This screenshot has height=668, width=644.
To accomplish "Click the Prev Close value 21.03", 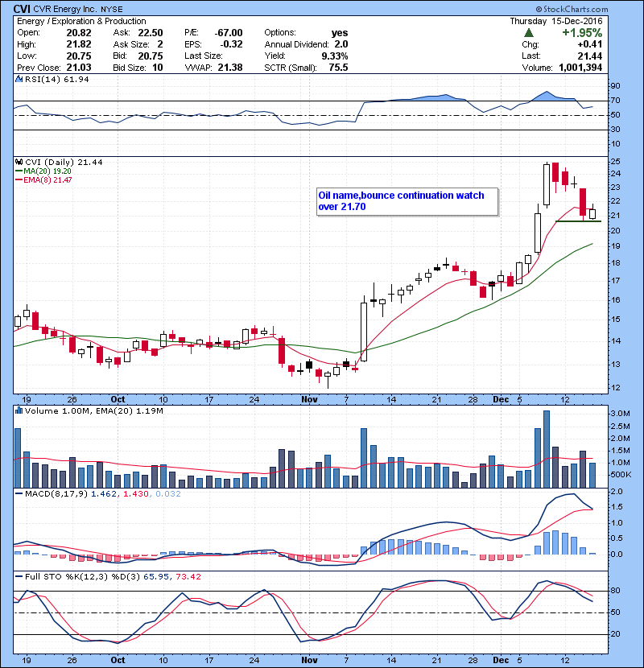I will pos(79,68).
